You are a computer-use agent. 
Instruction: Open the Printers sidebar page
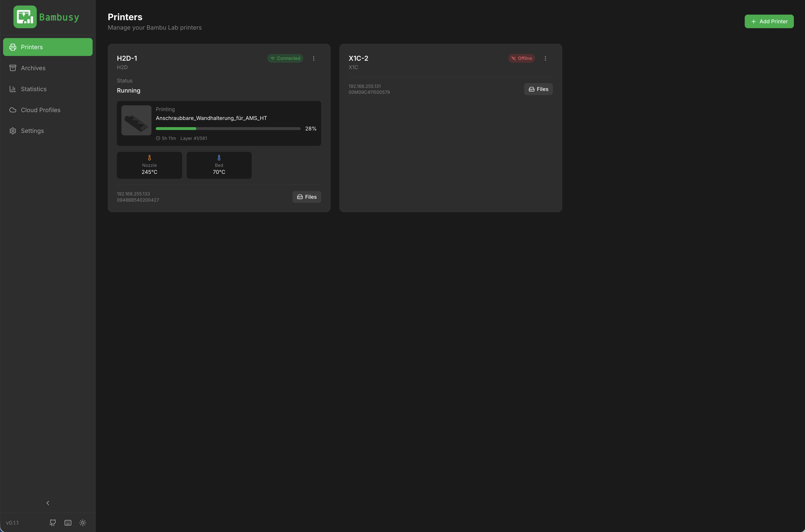[x=48, y=47]
